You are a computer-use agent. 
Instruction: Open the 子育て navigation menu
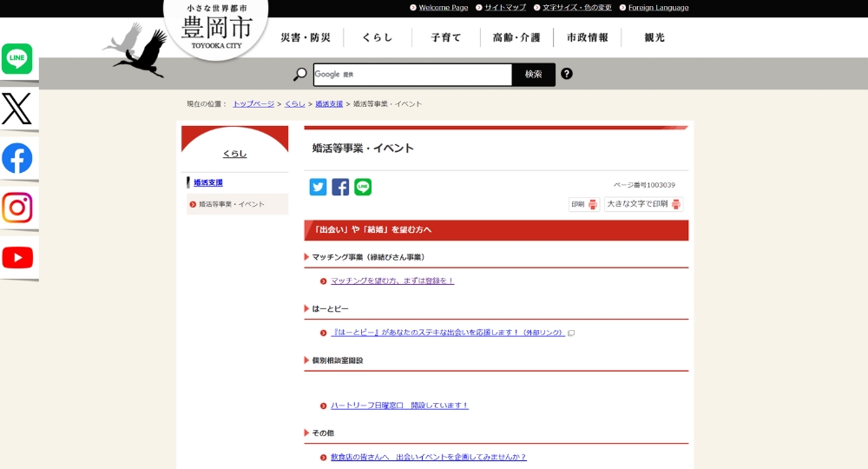[x=446, y=38]
